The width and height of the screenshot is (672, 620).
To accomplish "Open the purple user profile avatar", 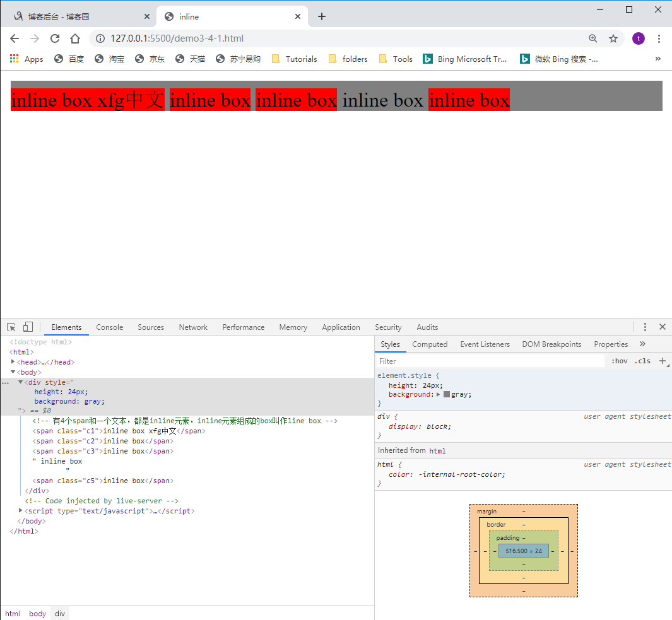I will click(639, 38).
